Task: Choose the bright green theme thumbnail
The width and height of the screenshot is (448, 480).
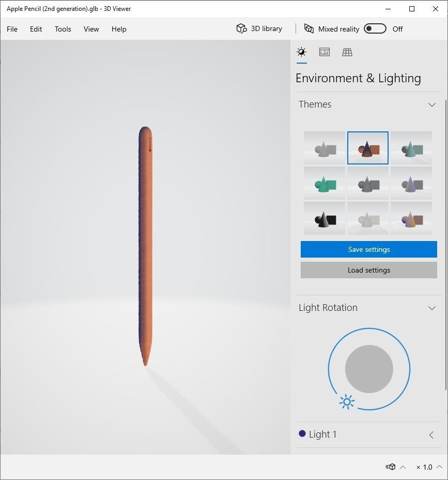Action: [x=325, y=183]
